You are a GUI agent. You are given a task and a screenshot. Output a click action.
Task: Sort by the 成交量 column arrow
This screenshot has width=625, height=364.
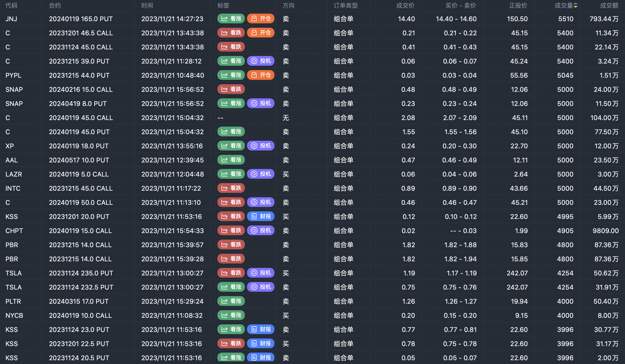click(x=576, y=6)
